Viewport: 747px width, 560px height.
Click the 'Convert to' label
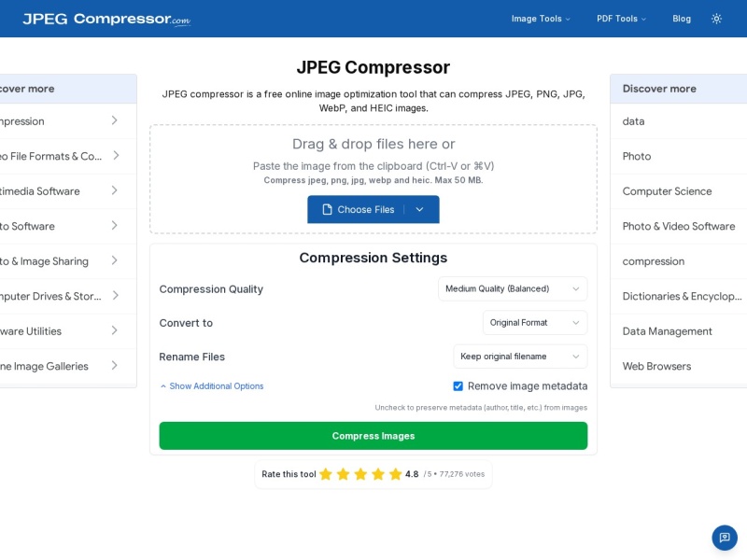click(x=186, y=323)
